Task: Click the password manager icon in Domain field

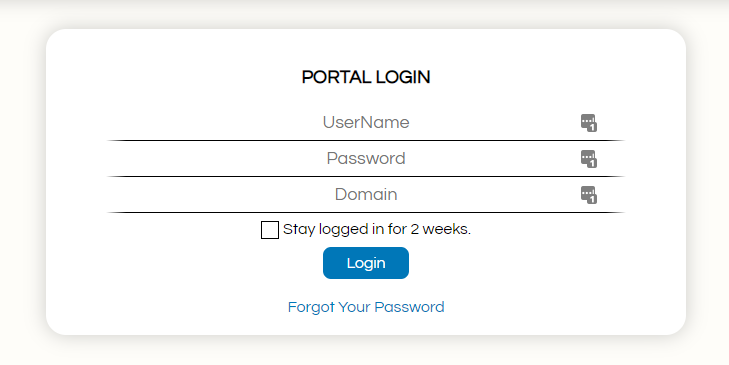Action: pyautogui.click(x=589, y=195)
